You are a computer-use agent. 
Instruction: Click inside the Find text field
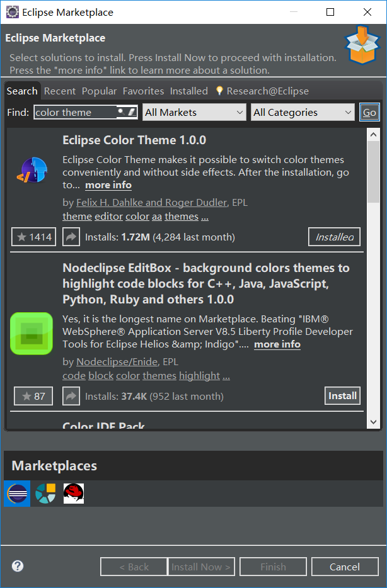point(75,112)
